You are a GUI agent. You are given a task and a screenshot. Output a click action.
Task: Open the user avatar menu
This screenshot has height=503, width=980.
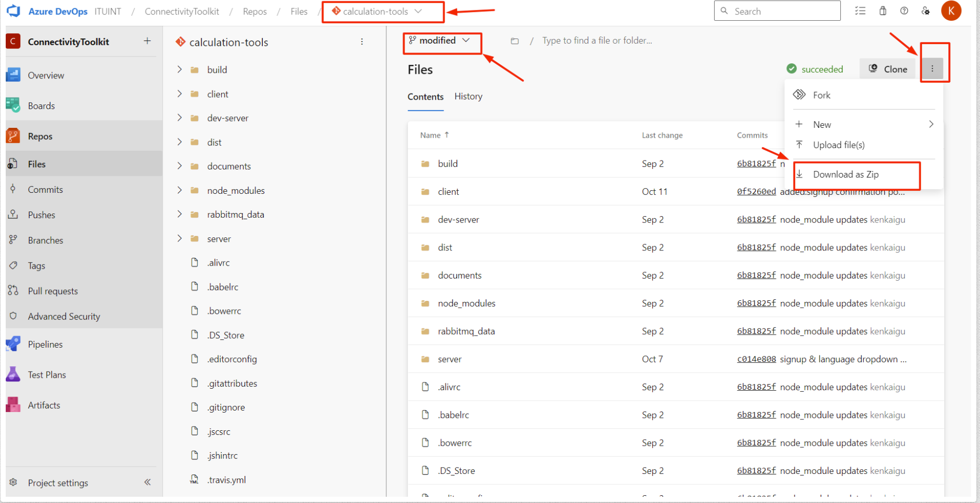click(x=951, y=10)
